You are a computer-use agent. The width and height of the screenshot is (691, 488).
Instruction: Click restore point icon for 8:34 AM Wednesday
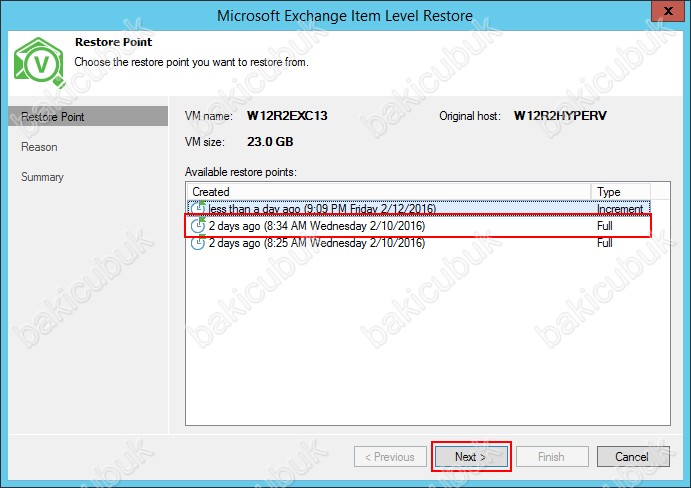(x=198, y=225)
